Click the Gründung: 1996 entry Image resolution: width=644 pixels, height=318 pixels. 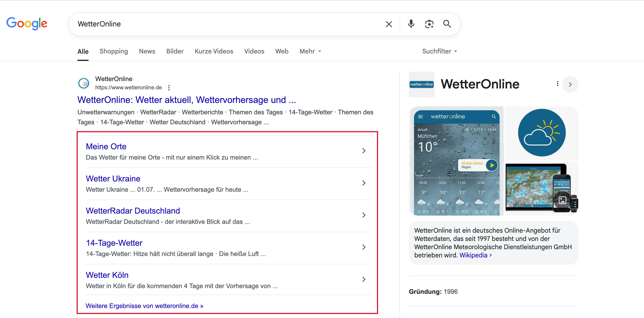point(433,292)
